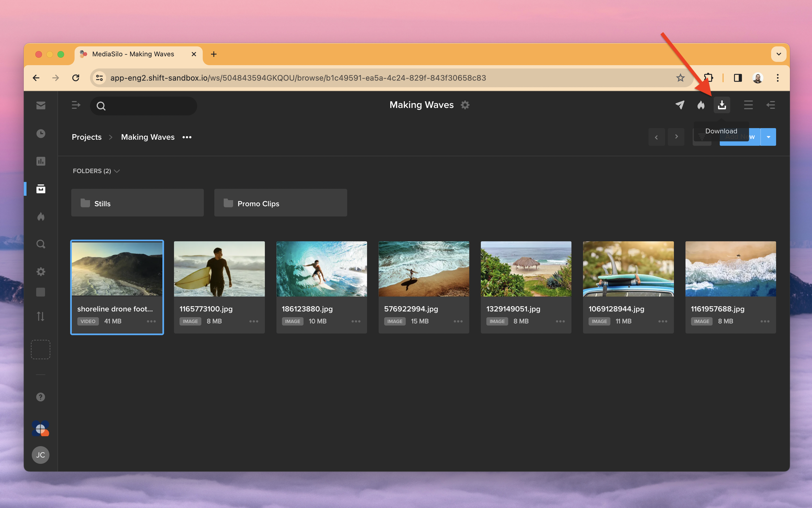Reload the page
The height and width of the screenshot is (508, 812).
(x=76, y=78)
